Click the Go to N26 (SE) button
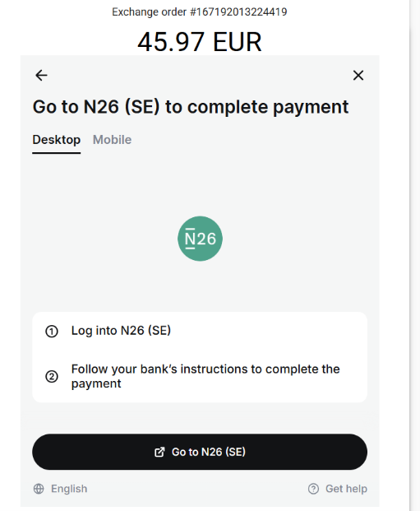The image size is (420, 511). pos(200,452)
